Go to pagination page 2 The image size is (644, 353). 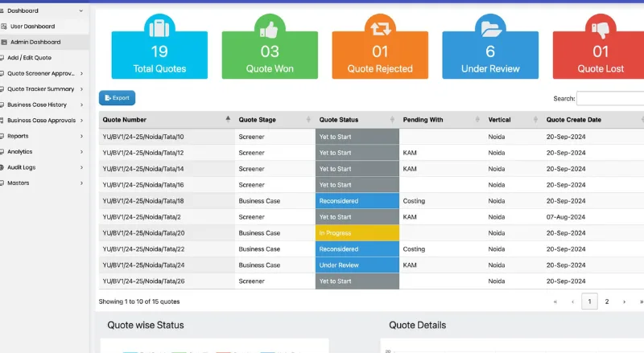pyautogui.click(x=607, y=302)
